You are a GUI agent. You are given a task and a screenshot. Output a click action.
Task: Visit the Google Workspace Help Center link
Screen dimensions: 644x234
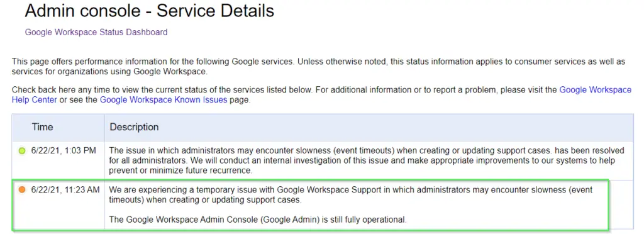321,95
